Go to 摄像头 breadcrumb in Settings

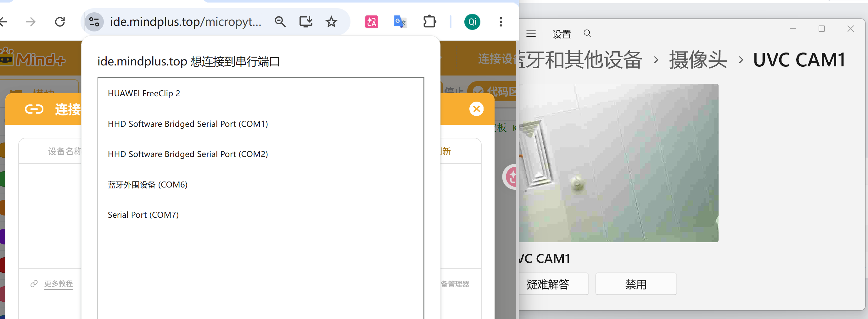tap(698, 60)
